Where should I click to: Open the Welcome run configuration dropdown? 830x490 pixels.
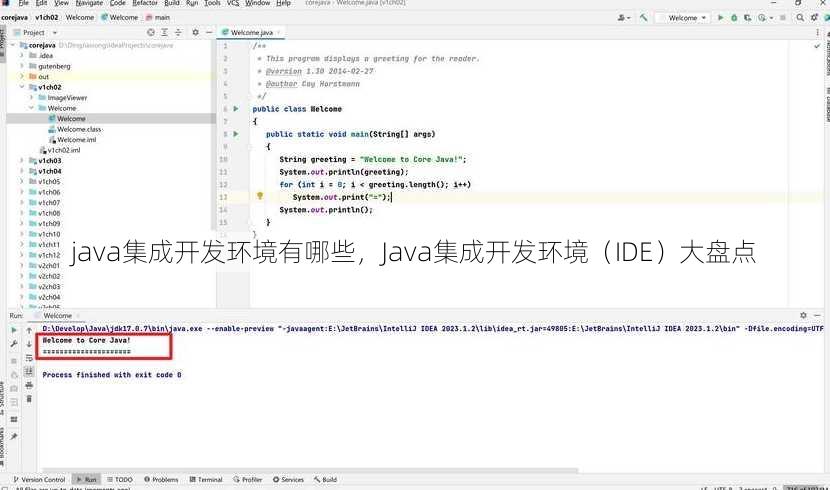pyautogui.click(x=683, y=17)
